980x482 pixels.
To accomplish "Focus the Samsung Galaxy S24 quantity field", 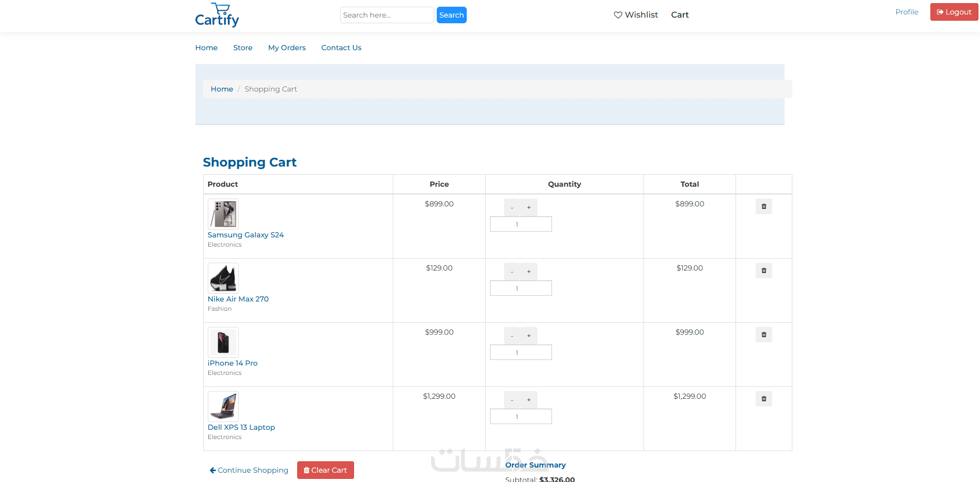I will click(x=521, y=224).
